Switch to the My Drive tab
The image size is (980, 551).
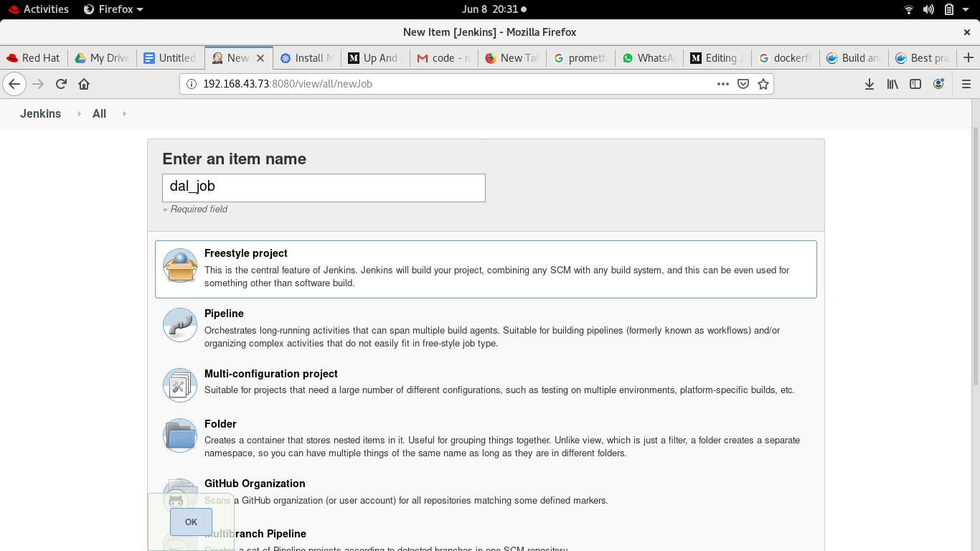(102, 58)
